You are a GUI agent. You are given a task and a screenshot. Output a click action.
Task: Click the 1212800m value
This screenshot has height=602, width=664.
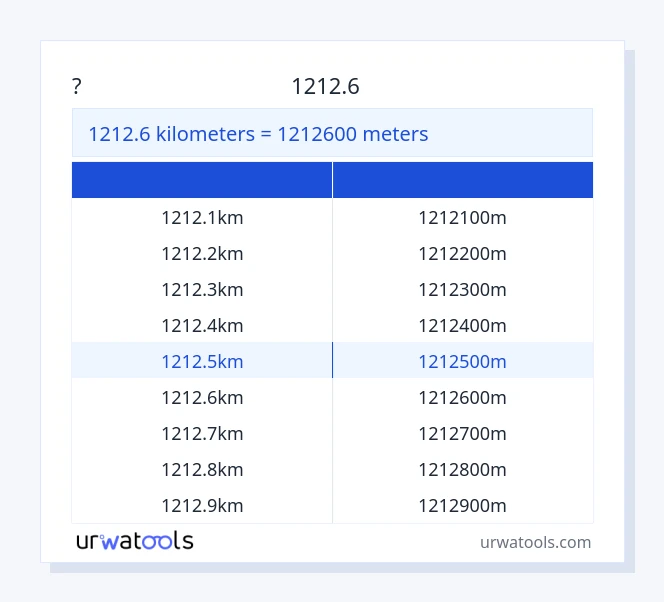click(x=462, y=469)
